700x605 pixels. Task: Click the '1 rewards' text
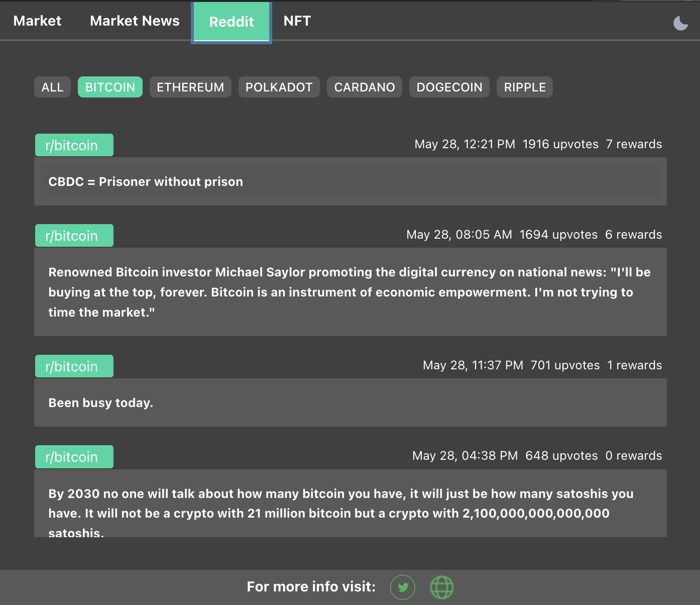pyautogui.click(x=634, y=365)
